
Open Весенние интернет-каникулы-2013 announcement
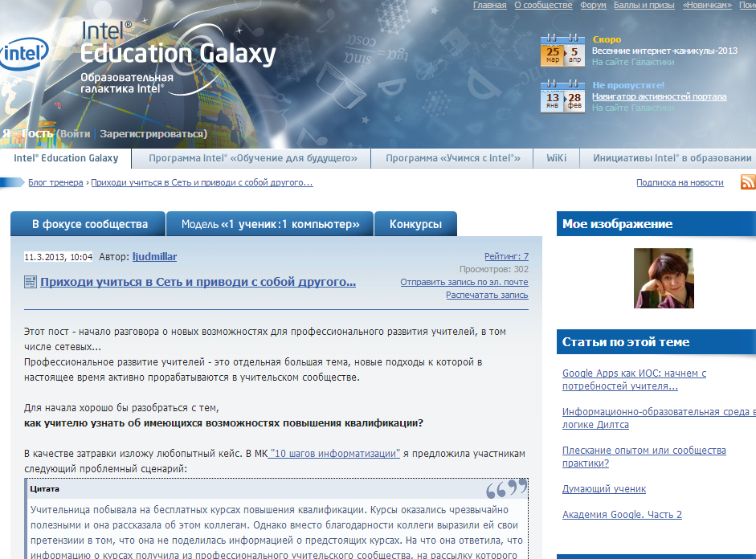665,51
